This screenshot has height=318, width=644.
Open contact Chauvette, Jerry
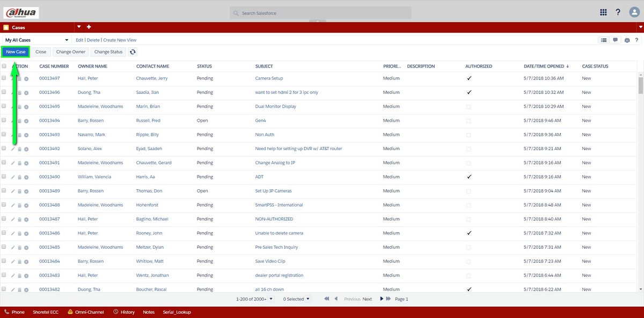[x=152, y=78]
